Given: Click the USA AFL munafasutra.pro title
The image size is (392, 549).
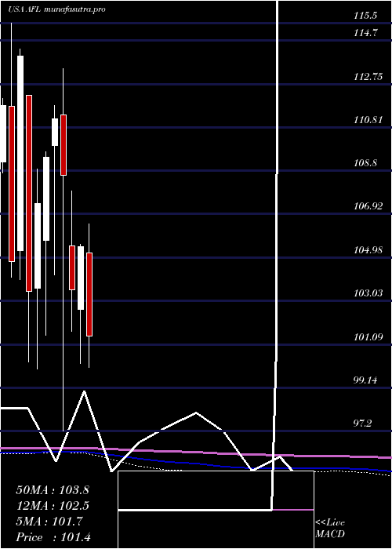Looking at the screenshot, I should pyautogui.click(x=56, y=9).
